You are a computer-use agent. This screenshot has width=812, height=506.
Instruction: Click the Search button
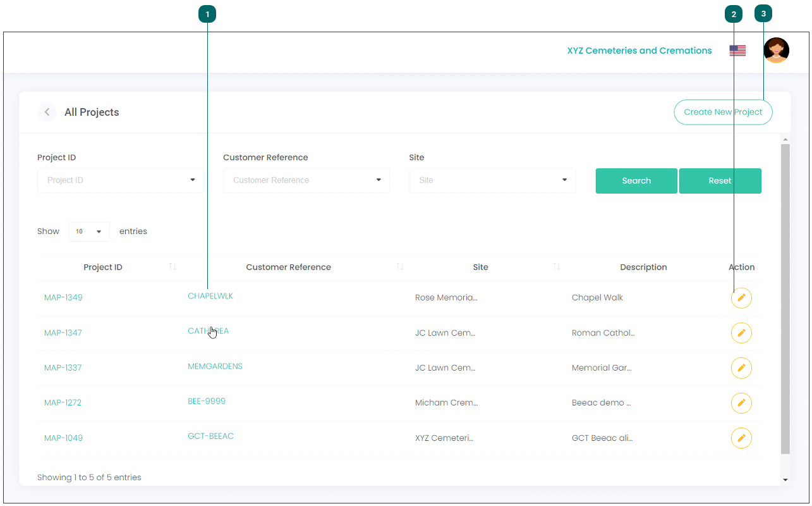pos(636,181)
